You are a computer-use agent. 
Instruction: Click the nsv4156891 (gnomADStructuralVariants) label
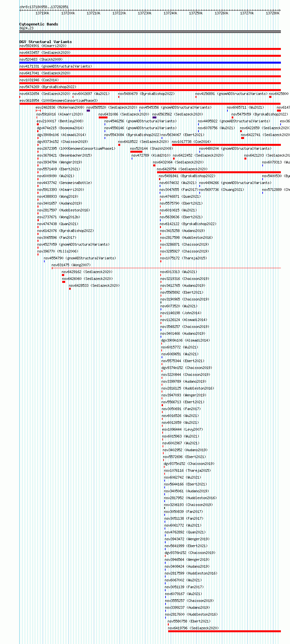point(231,94)
